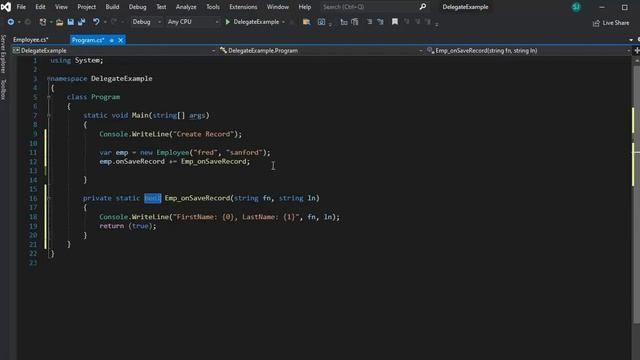Open the Toolbox side panel

pyautogui.click(x=3, y=89)
